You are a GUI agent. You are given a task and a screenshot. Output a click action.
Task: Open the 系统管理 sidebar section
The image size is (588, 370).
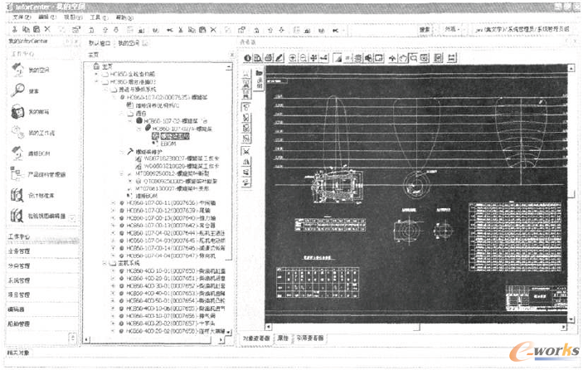(42, 280)
